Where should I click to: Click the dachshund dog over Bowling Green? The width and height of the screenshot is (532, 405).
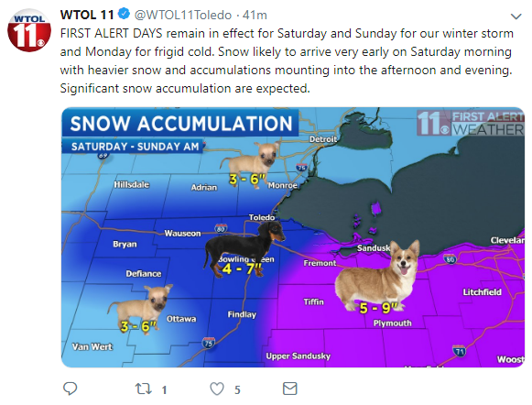pos(244,249)
